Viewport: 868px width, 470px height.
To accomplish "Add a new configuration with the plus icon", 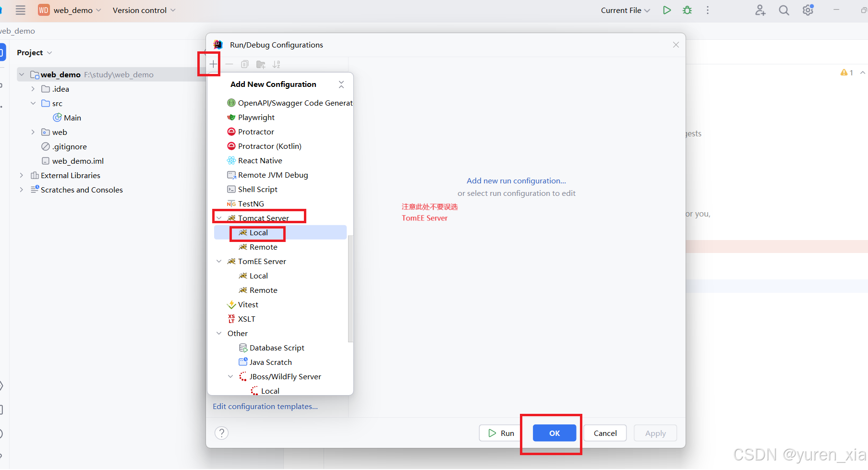I will 213,64.
